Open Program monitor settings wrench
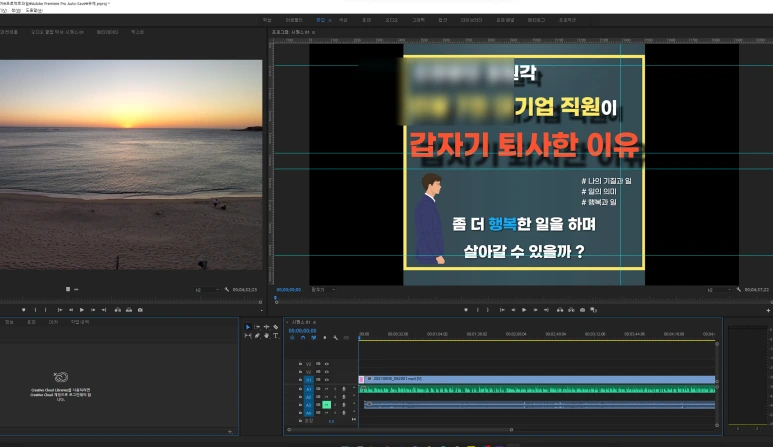This screenshot has width=773, height=447. (x=738, y=290)
